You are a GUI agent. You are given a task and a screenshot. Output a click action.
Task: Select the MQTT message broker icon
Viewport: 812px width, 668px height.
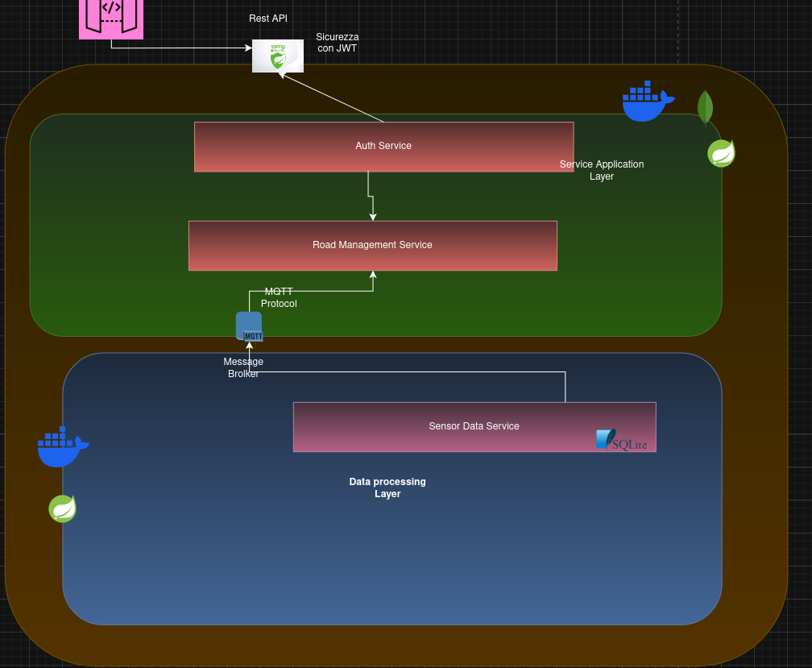coord(249,326)
